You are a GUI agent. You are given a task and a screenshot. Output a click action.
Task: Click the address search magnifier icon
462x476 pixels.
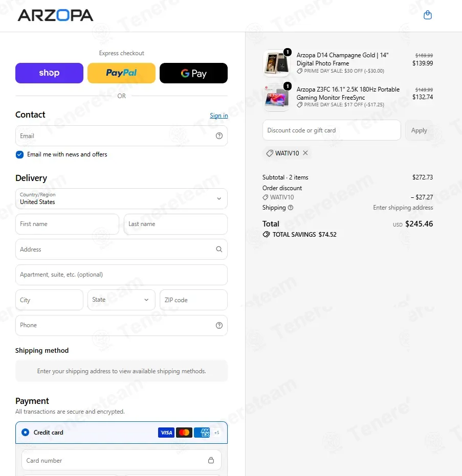click(x=219, y=249)
